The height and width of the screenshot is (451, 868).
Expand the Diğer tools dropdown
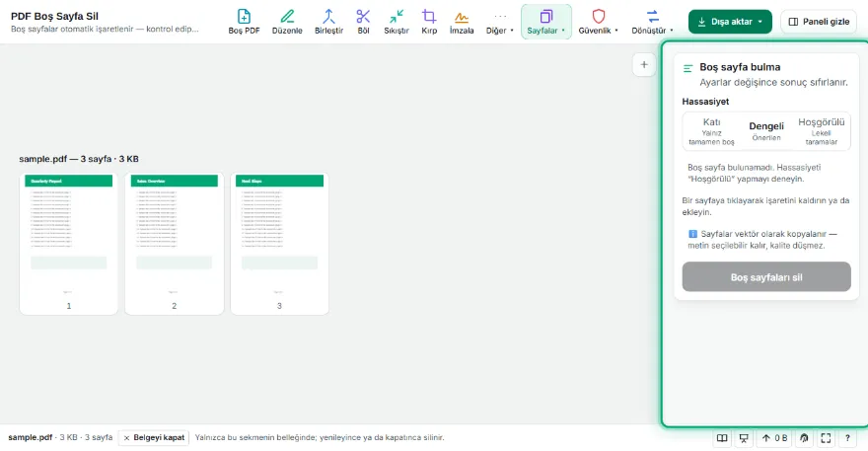click(x=499, y=22)
